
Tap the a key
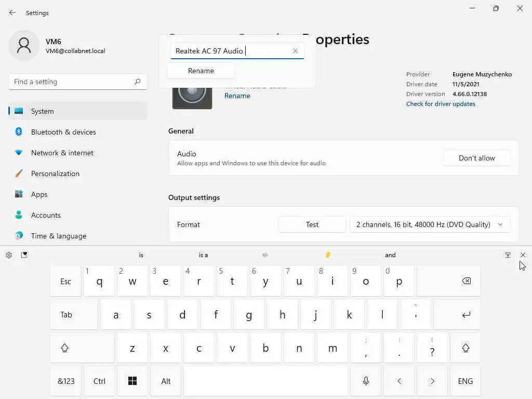pos(116,314)
